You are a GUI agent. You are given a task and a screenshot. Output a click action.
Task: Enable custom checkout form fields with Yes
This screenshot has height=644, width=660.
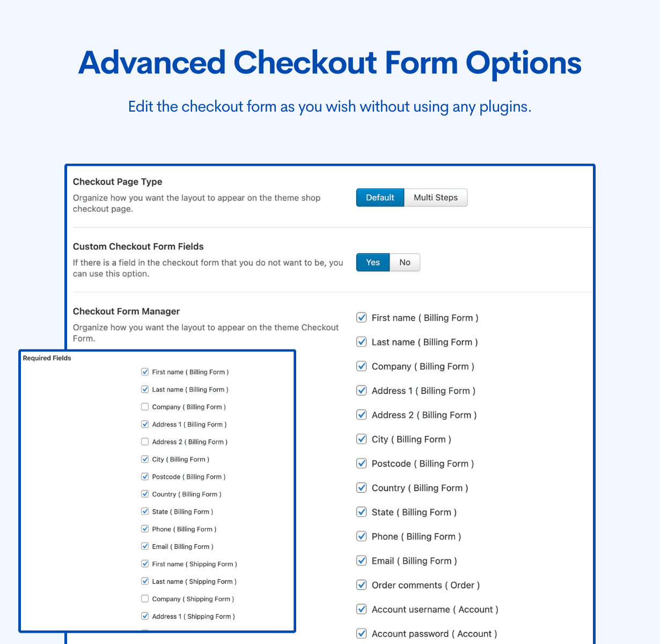click(x=372, y=262)
